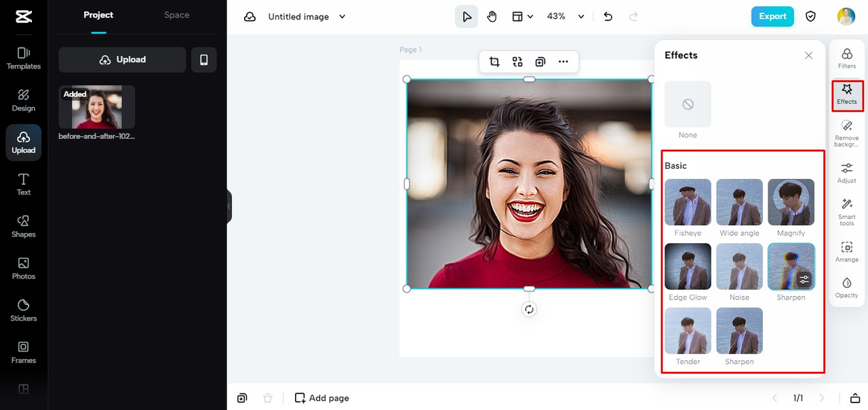The image size is (868, 410).
Task: Click the canvas image of the smiling woman
Action: [x=529, y=184]
